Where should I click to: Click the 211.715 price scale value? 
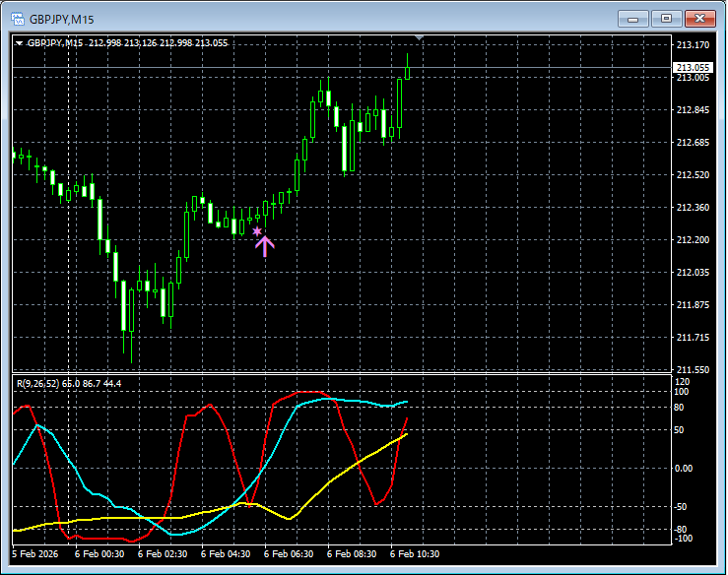tap(693, 338)
